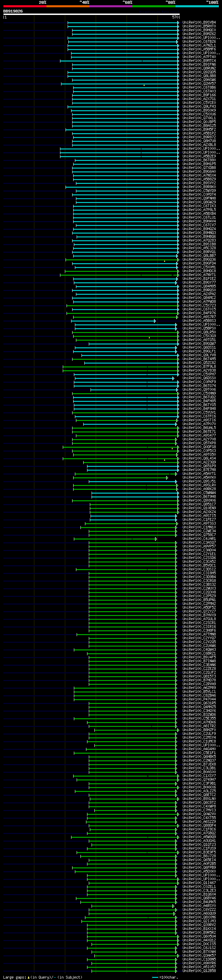This screenshot has width=222, height=980.
Task: Open hit UniRef100_Q605U4
Action: [x=199, y=936]
